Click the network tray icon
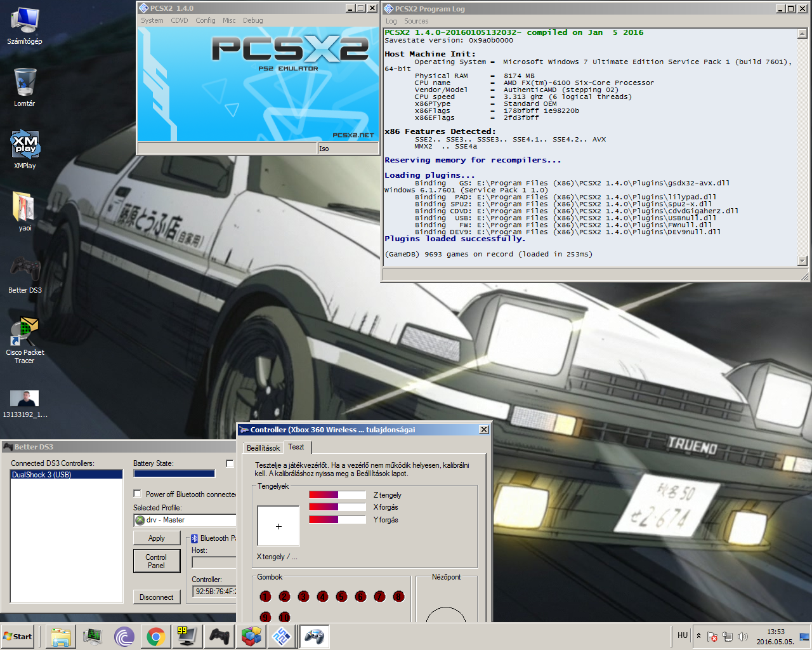 pyautogui.click(x=728, y=637)
